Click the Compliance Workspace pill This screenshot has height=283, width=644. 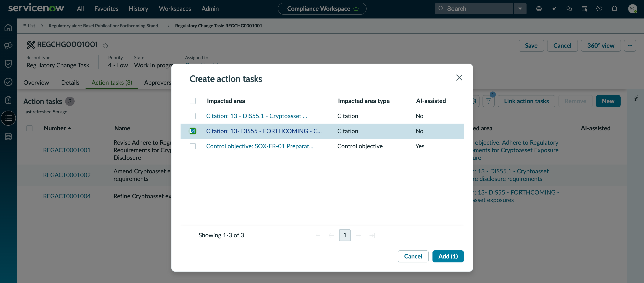(x=322, y=9)
